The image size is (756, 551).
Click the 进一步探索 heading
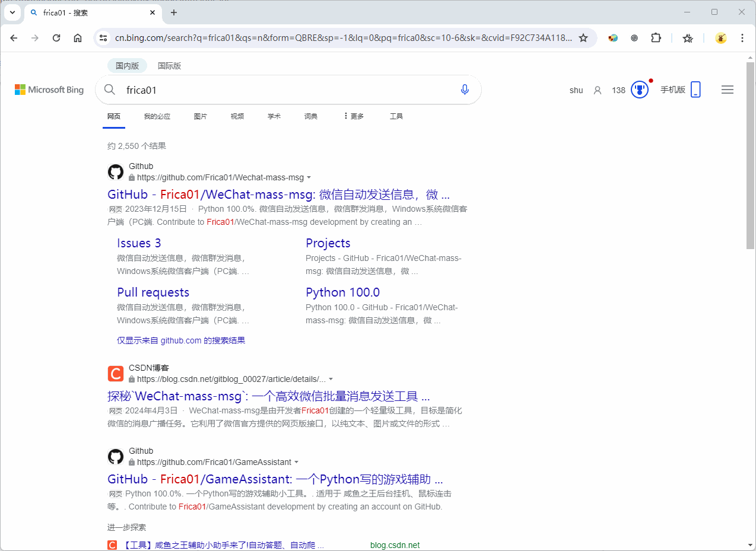[x=126, y=527]
